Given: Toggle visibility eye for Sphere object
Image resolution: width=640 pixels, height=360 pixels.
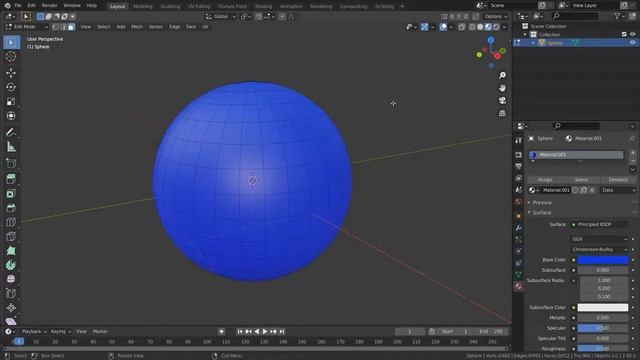Looking at the screenshot, I should pos(633,43).
